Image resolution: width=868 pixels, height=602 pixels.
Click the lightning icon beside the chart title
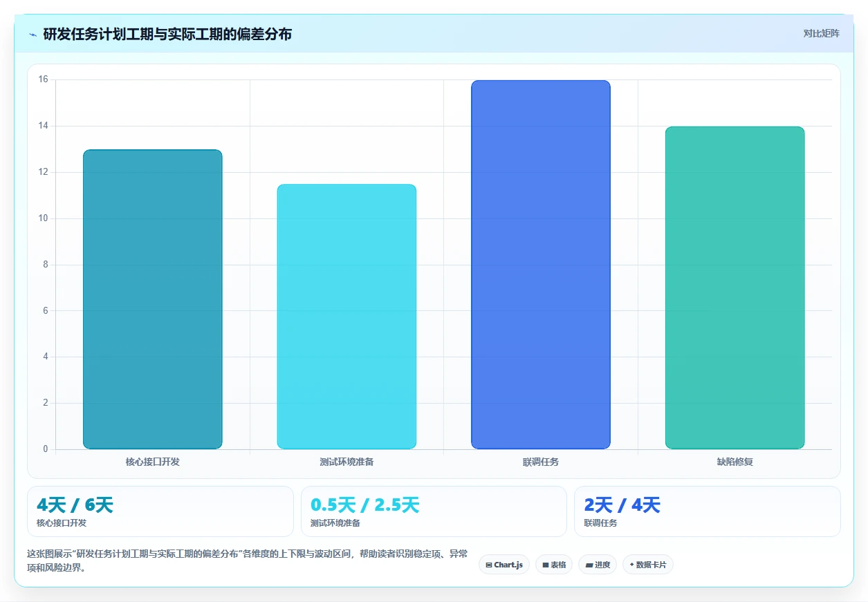pos(33,35)
